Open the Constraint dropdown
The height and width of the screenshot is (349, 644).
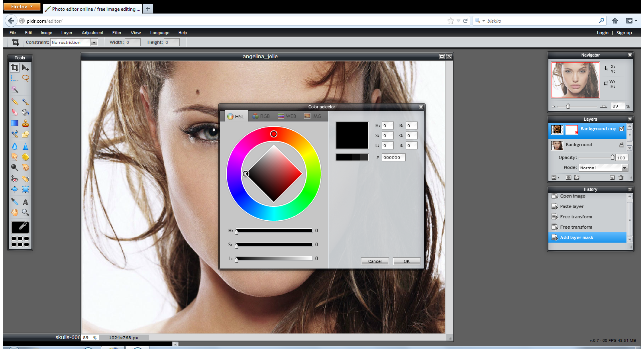click(x=94, y=42)
